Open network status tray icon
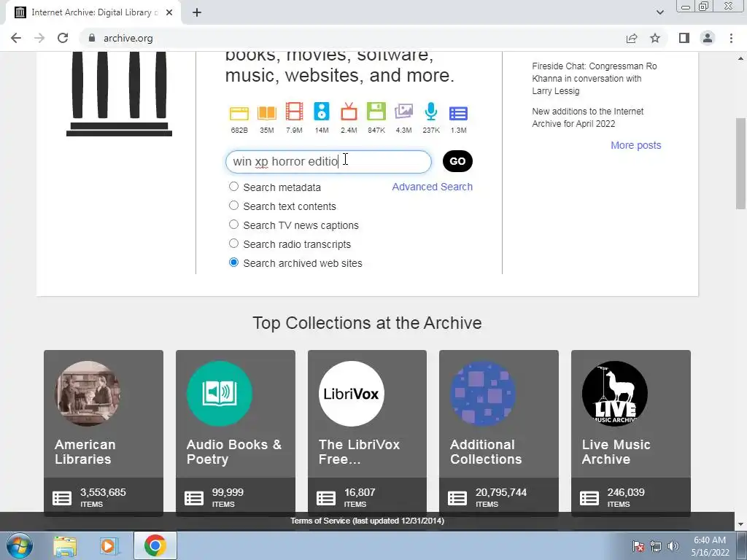 tap(656, 546)
